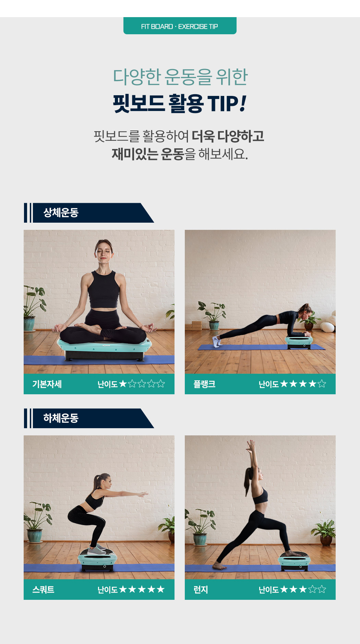Click the 스쿼트 caption label

pyautogui.click(x=43, y=590)
